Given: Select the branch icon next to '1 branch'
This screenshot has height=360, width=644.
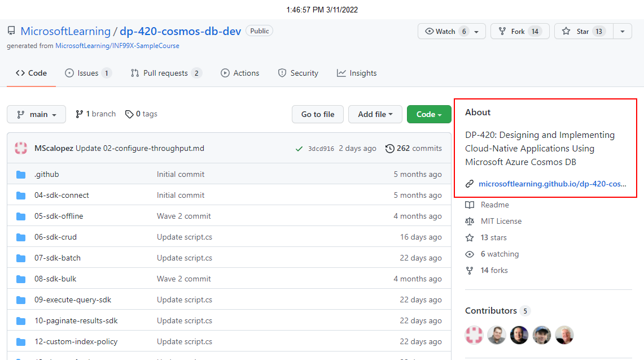Looking at the screenshot, I should 79,114.
